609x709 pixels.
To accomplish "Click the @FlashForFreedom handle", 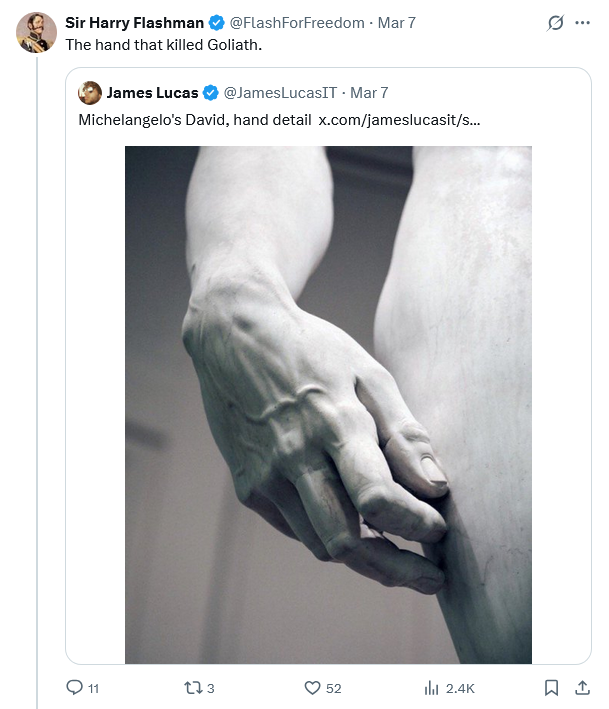I will tap(298, 23).
